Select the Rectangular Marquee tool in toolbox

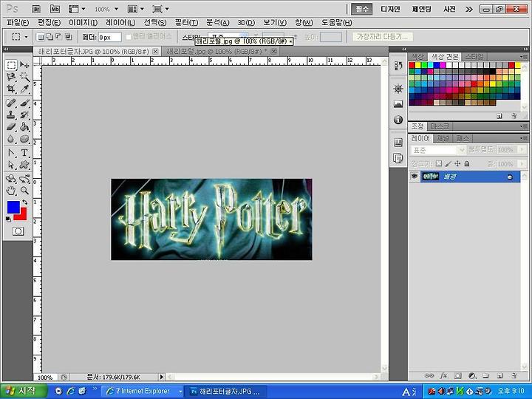[x=11, y=65]
